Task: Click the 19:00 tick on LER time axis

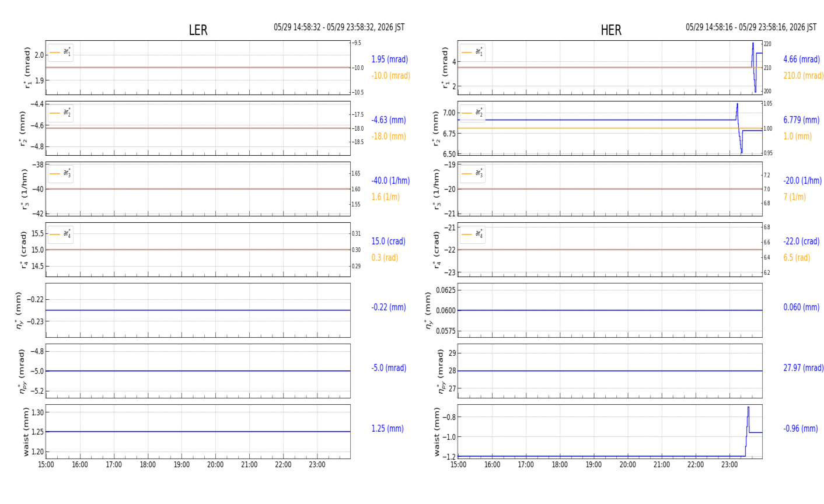Action: click(x=181, y=465)
